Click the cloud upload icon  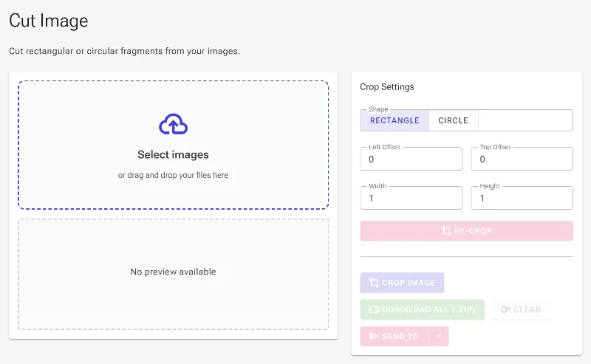(x=173, y=124)
